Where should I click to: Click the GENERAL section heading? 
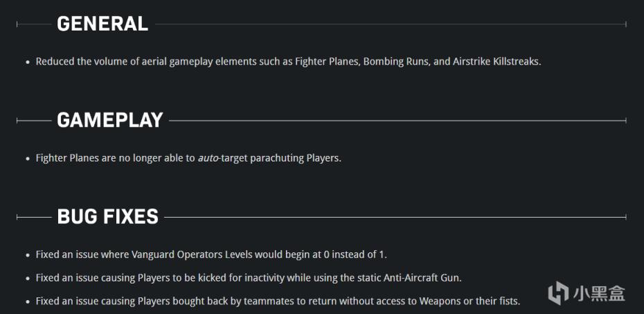[102, 24]
